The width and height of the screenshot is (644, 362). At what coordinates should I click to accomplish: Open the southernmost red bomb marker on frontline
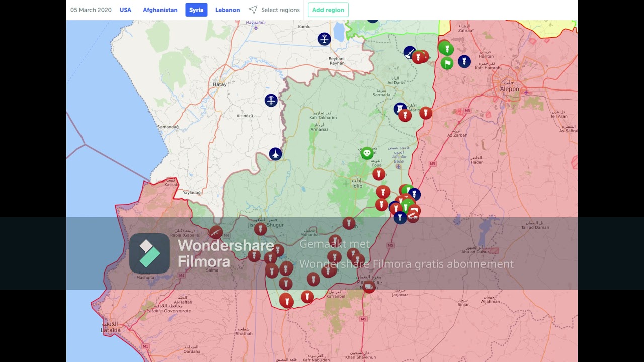(286, 301)
